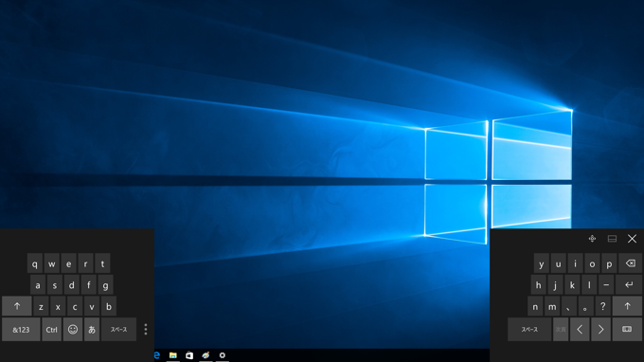Tap the Japanese comma 、 key

[569, 306]
